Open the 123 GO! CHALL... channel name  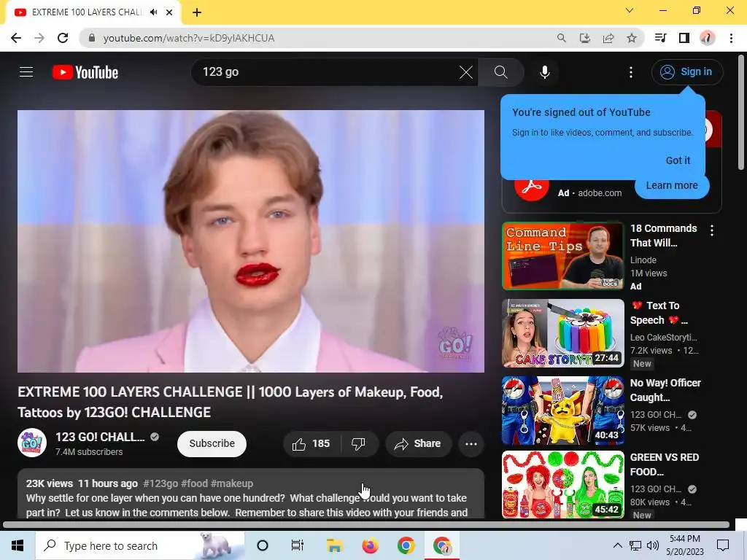point(100,437)
